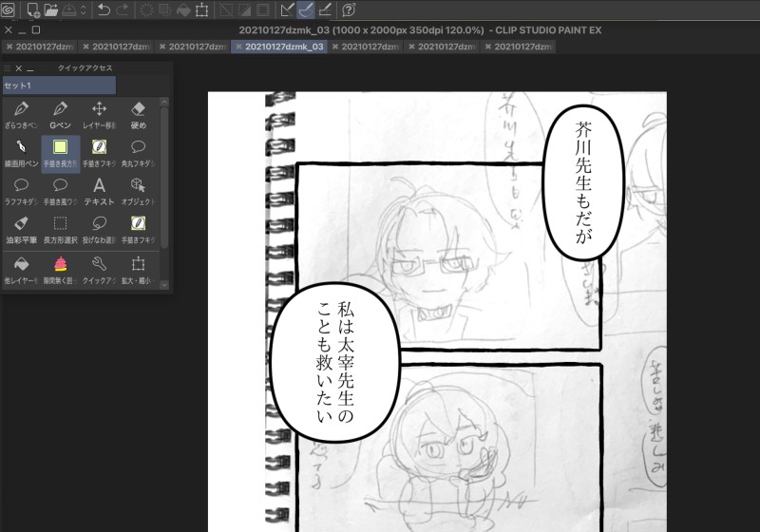Select the Gペン tool

click(60, 115)
